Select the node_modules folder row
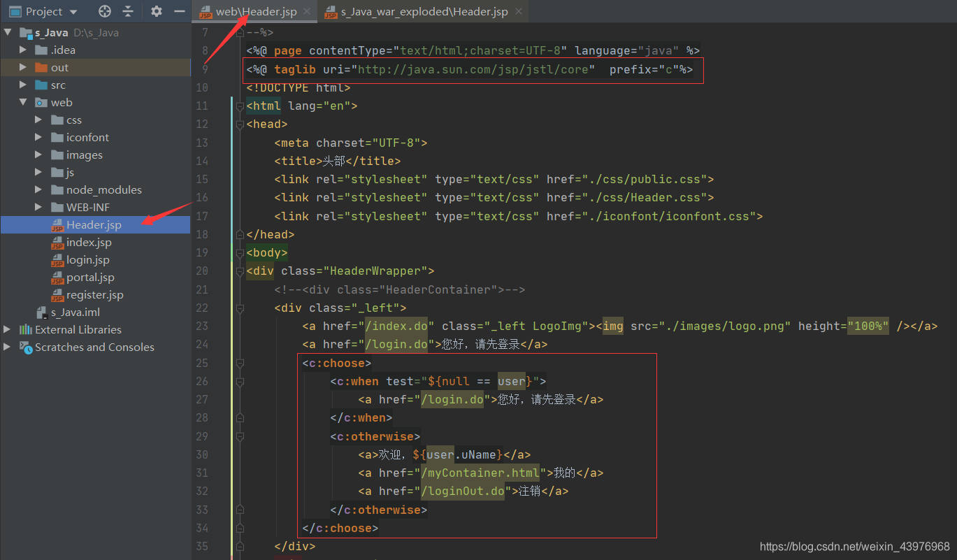 pyautogui.click(x=95, y=189)
